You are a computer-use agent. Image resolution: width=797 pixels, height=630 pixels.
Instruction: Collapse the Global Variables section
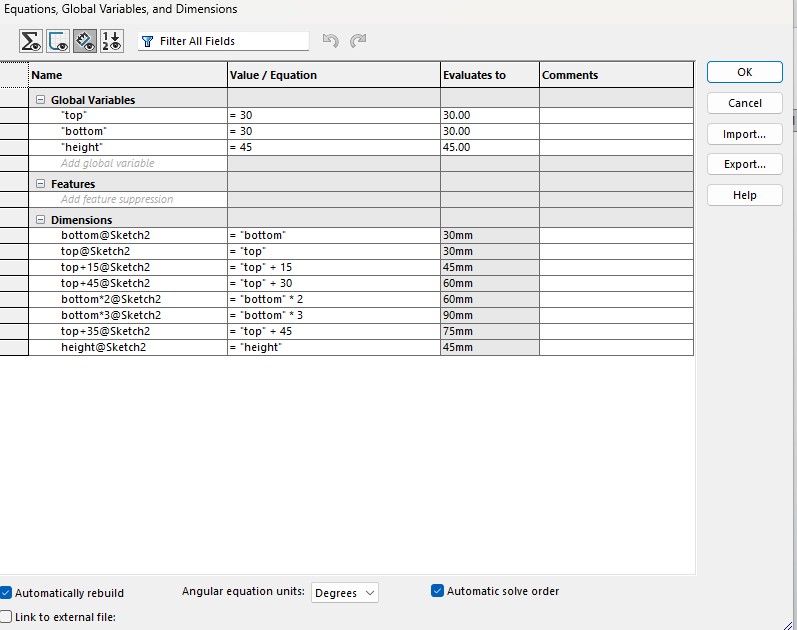point(40,100)
